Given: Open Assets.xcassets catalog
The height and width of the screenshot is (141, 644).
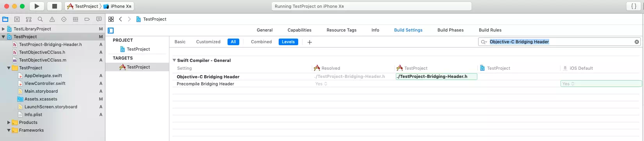Looking at the screenshot, I should coord(41,99).
